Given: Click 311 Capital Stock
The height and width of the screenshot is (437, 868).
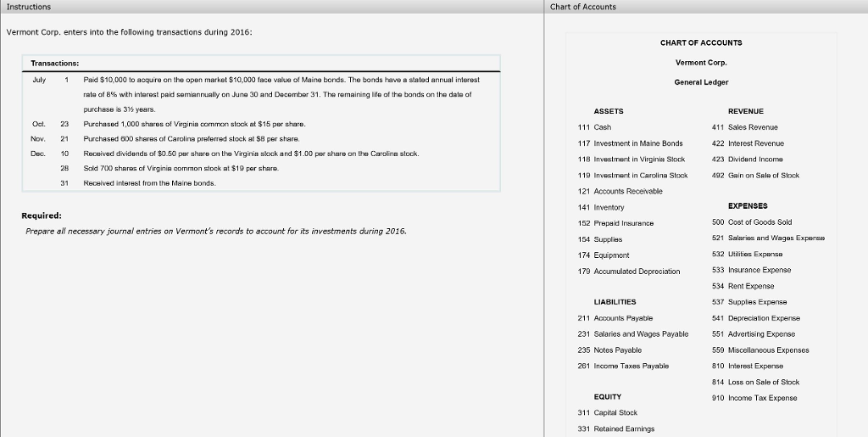Looking at the screenshot, I should tap(607, 412).
